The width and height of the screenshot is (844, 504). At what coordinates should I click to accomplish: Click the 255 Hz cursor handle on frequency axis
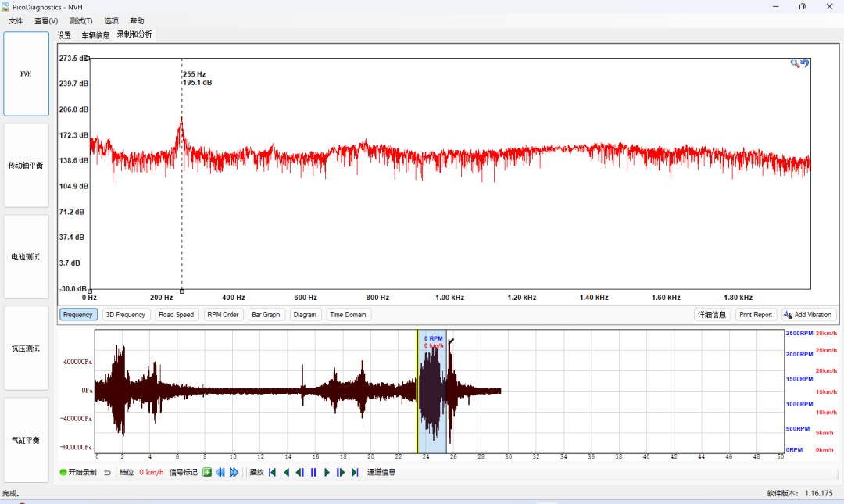click(182, 291)
